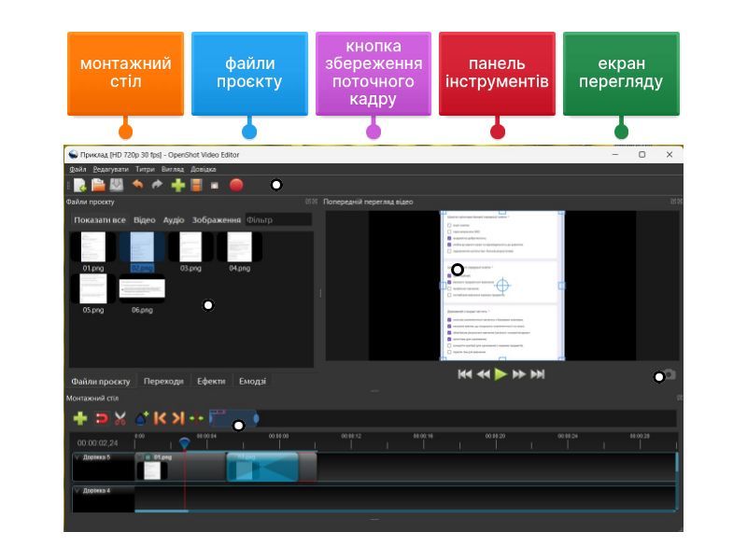Collapse track Доріжка 5 using its arrow
Viewport: 747px width, 560px height.
coord(77,457)
